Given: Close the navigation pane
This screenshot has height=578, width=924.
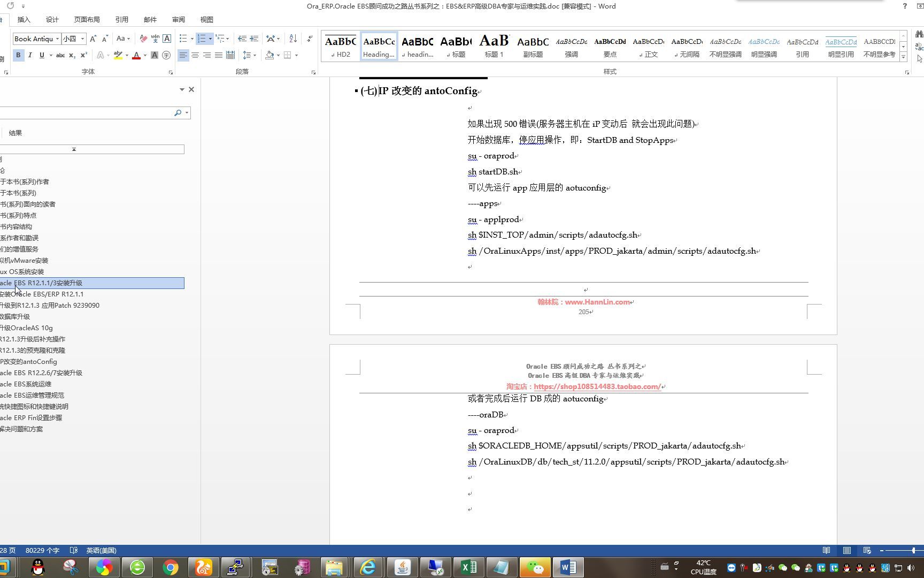Looking at the screenshot, I should (x=191, y=89).
